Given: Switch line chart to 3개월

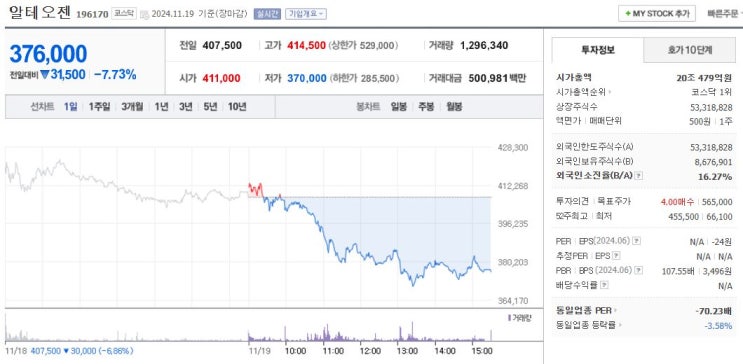Looking at the screenshot, I should point(132,107).
